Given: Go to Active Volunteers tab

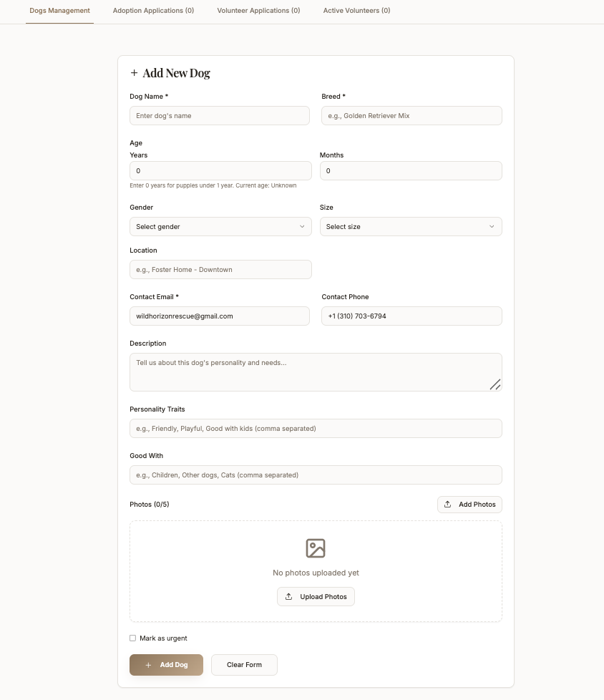Looking at the screenshot, I should click(356, 11).
